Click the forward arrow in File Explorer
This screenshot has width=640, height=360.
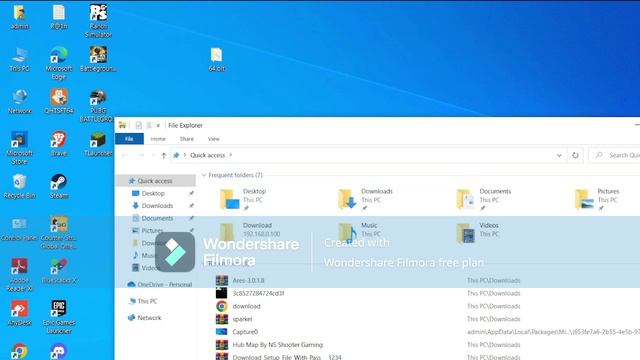(x=140, y=156)
